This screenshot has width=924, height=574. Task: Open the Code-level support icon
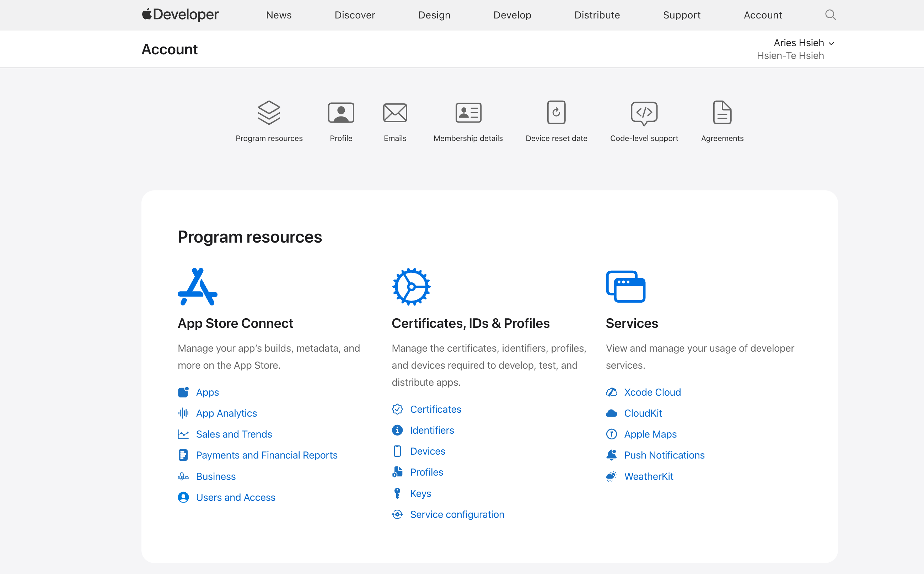point(644,113)
